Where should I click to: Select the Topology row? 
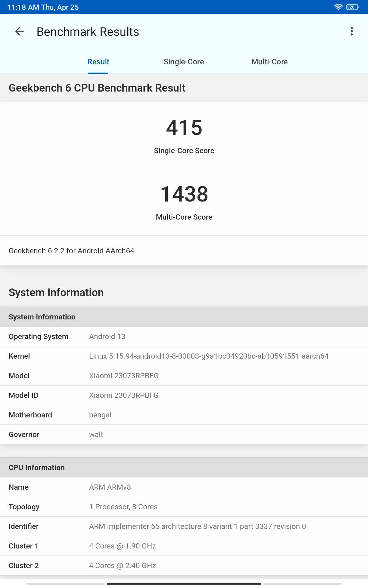click(184, 507)
